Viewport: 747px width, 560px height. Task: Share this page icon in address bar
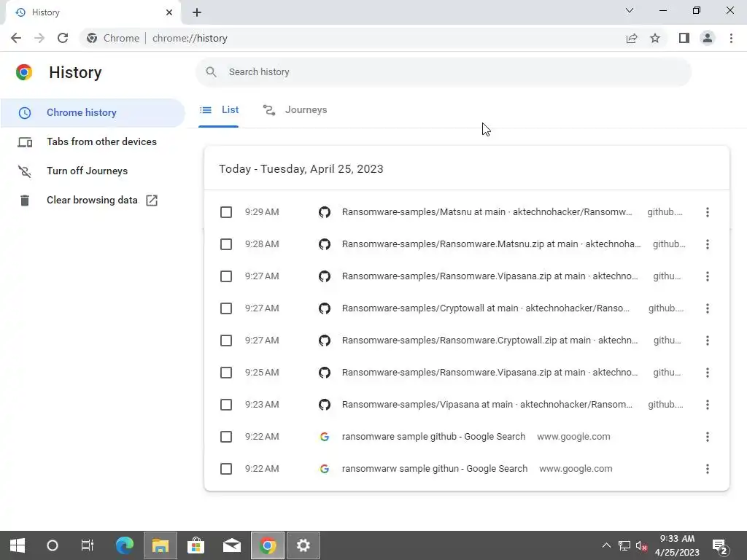pos(631,38)
